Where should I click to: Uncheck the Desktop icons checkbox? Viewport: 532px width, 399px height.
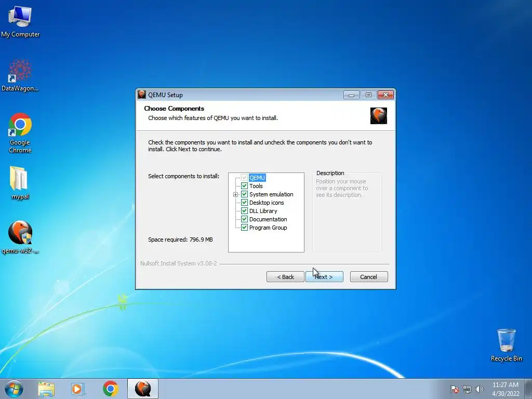click(244, 203)
